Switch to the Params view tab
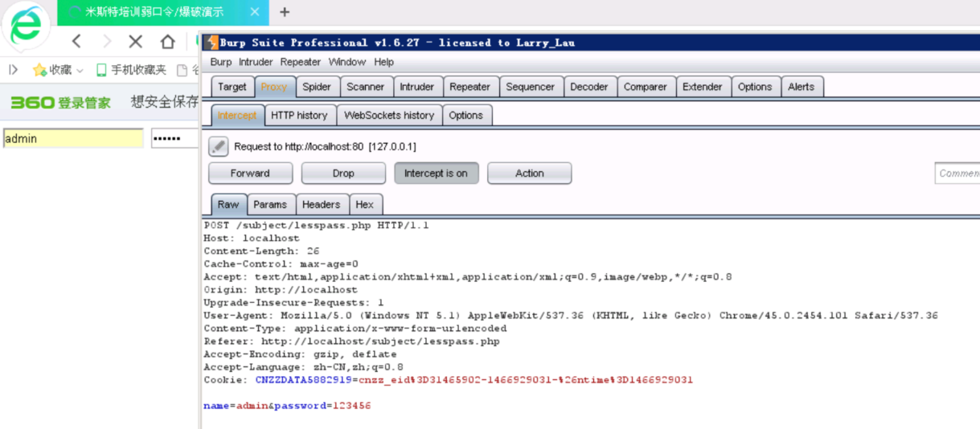 (270, 204)
